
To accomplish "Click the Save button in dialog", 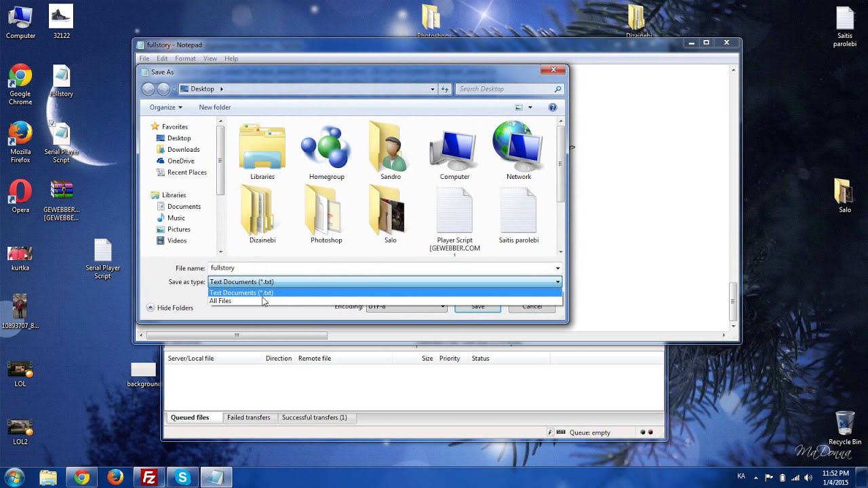I will (x=478, y=306).
